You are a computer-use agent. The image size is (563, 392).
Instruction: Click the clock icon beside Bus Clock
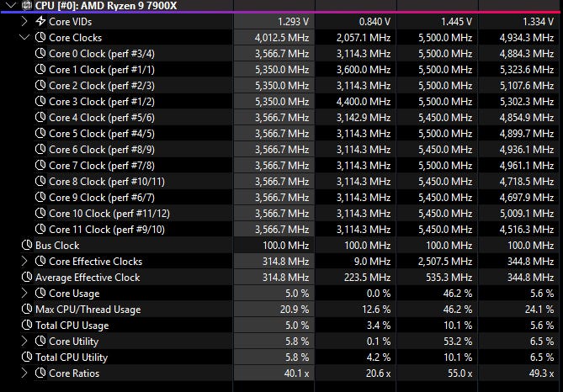pyautogui.click(x=27, y=245)
